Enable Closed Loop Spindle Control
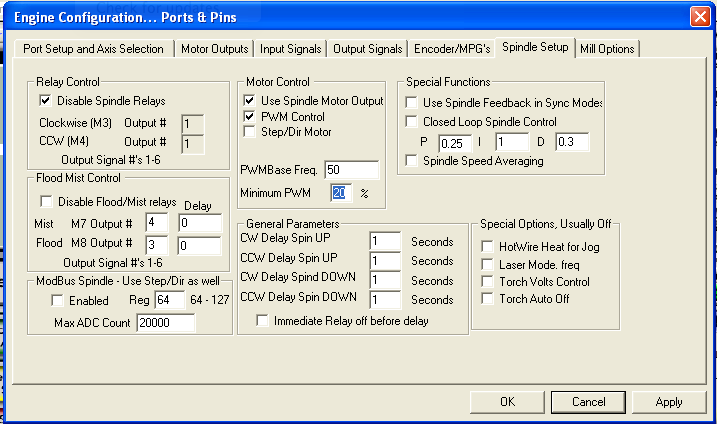717x424 pixels. [x=411, y=122]
